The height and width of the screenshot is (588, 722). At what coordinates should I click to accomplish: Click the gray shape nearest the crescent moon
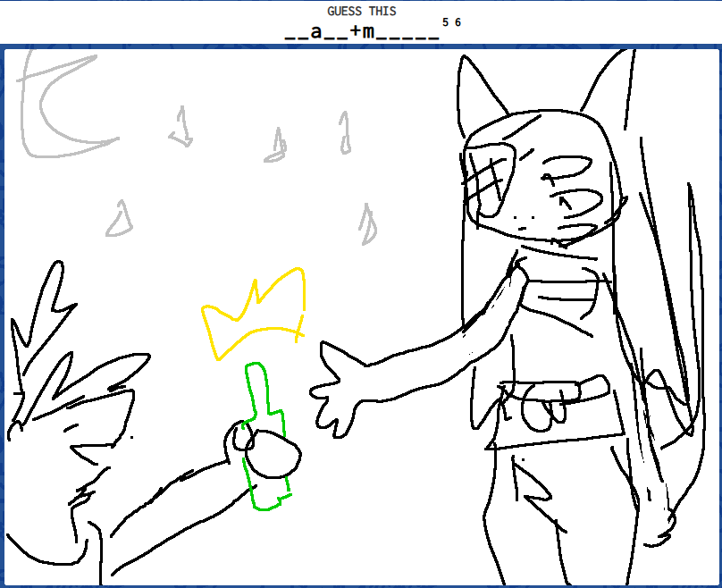click(x=181, y=128)
